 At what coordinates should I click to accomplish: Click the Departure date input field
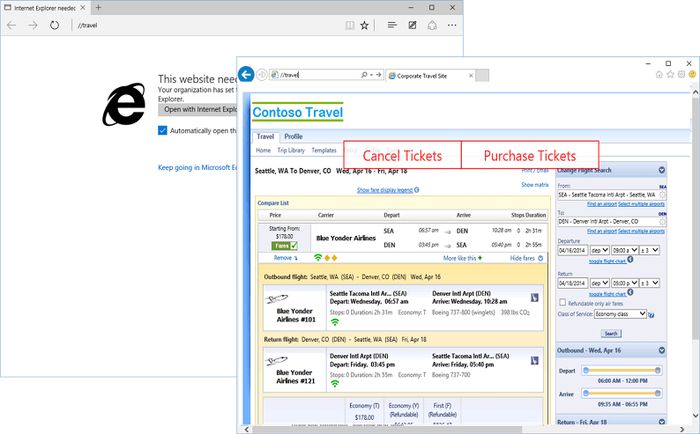[x=572, y=248]
